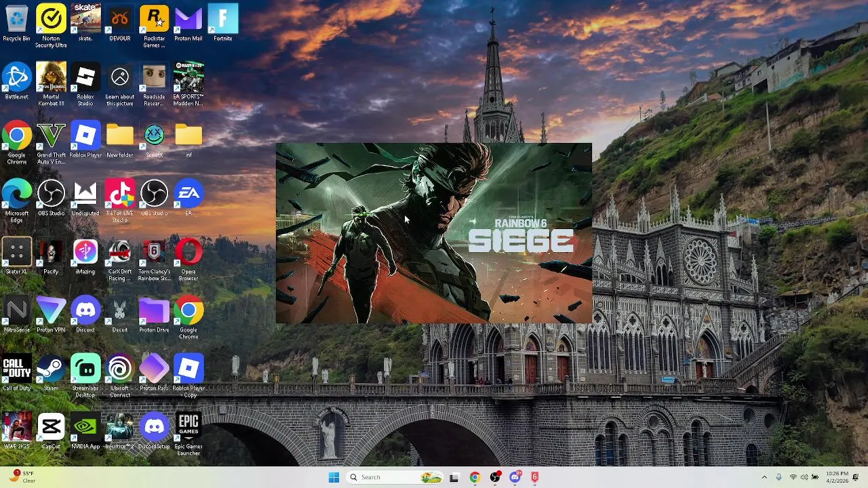
Task: Expand the hidden system tray icons chevron
Action: (x=764, y=477)
